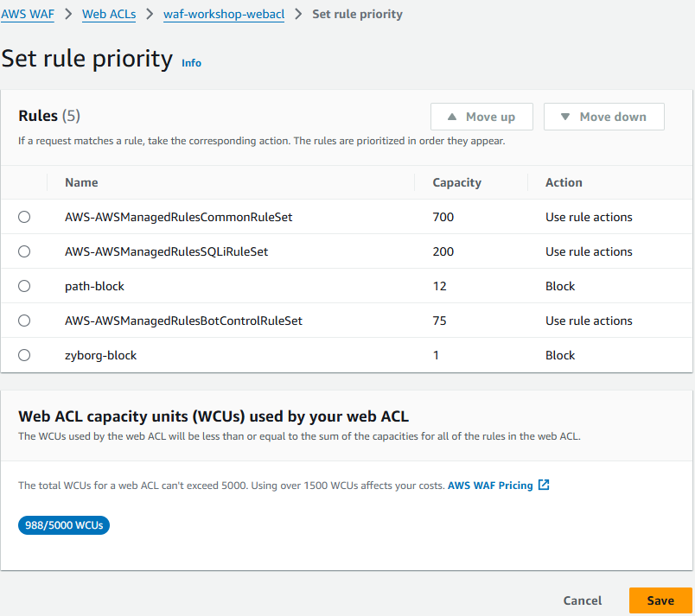
Task: Click the Move down button
Action: coord(603,117)
